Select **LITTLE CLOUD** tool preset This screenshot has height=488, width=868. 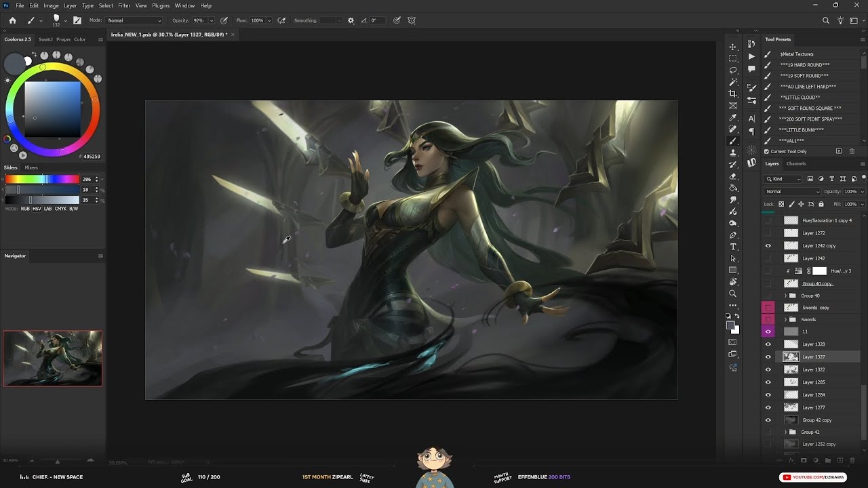click(x=800, y=97)
